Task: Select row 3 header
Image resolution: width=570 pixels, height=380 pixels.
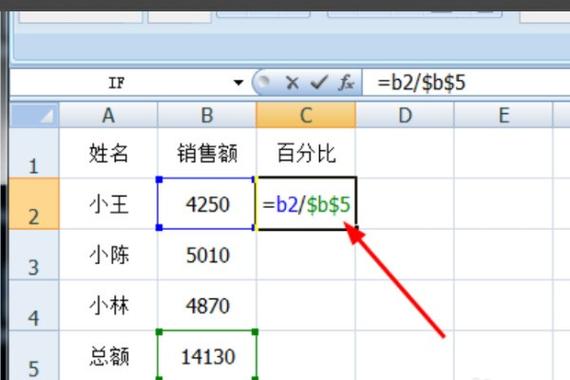Action: click(x=34, y=255)
